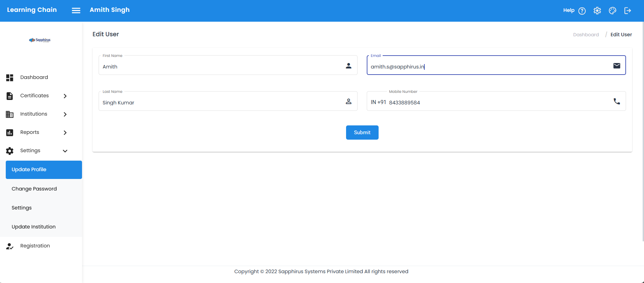Follow the Dashboard breadcrumb link
The image size is (644, 283).
[586, 35]
